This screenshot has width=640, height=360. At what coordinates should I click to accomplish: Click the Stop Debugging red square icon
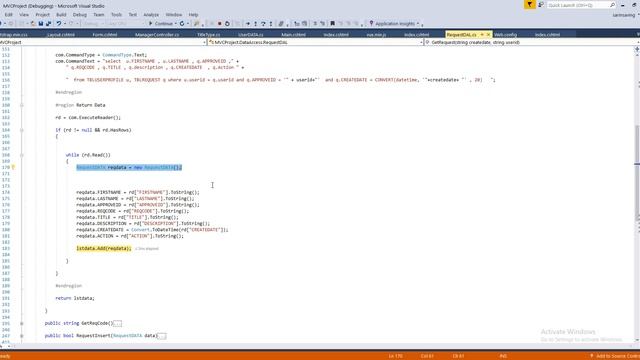[220, 24]
